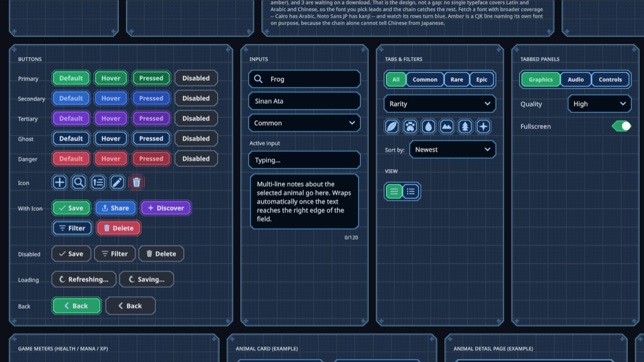Open the Rarity dropdown
Image resolution: width=644 pixels, height=362 pixels.
tap(440, 104)
